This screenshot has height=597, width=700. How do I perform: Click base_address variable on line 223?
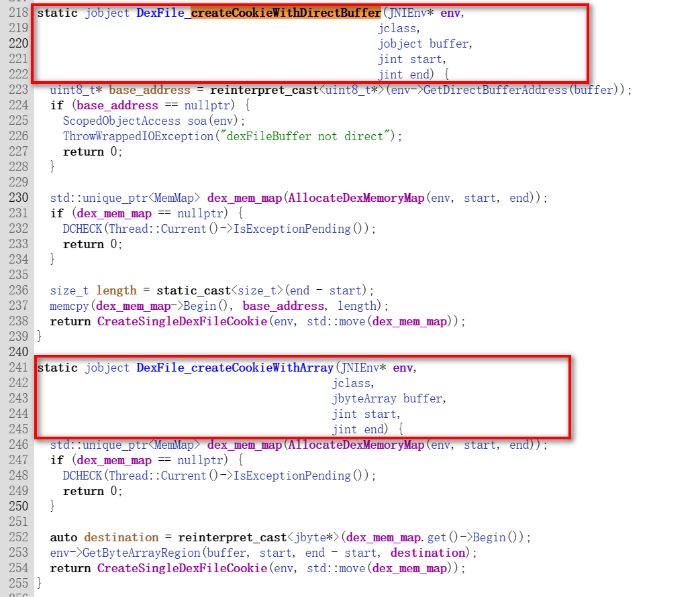[150, 90]
